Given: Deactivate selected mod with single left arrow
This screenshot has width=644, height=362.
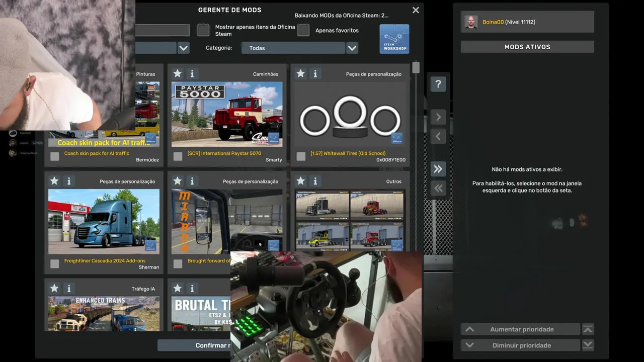Looking at the screenshot, I should [438, 136].
